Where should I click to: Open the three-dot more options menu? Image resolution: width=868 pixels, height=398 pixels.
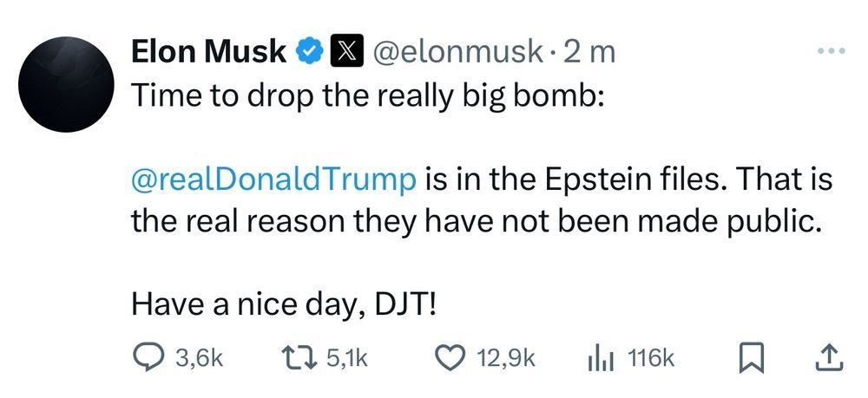point(831,51)
